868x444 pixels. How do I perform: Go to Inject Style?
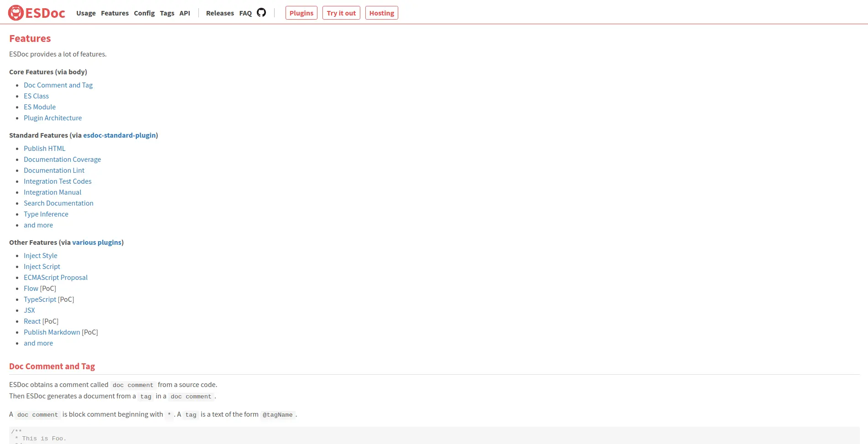[41, 256]
